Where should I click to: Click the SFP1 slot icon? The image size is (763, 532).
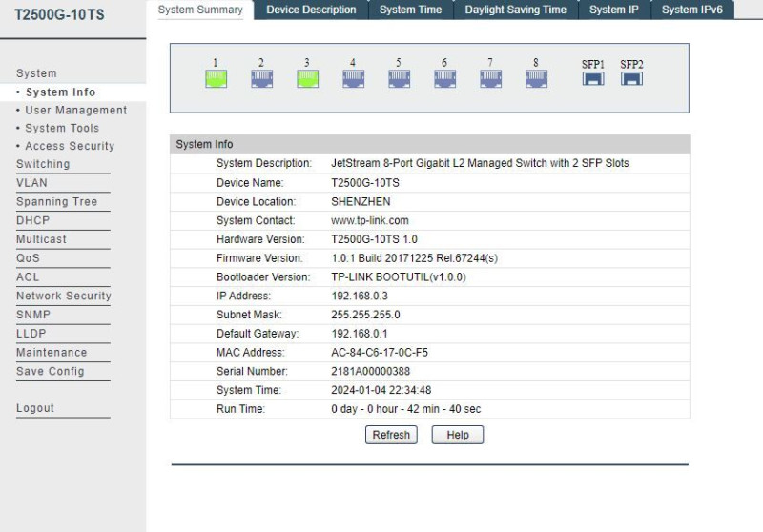[x=593, y=79]
